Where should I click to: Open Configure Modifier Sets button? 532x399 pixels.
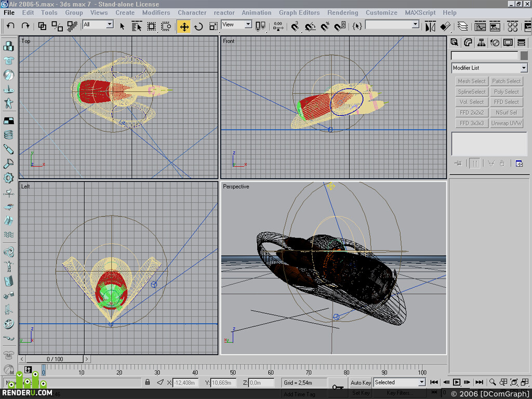coord(519,164)
